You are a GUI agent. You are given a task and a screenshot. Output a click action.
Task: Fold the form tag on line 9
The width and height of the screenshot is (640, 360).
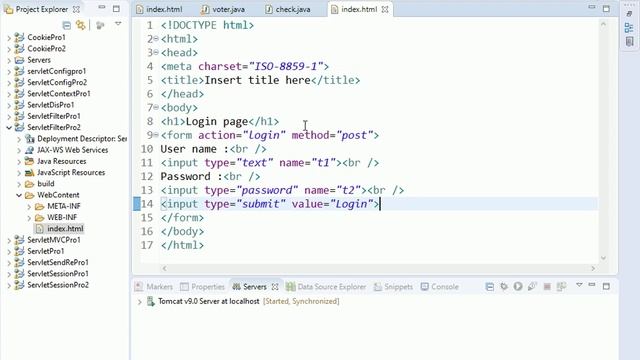click(156, 135)
